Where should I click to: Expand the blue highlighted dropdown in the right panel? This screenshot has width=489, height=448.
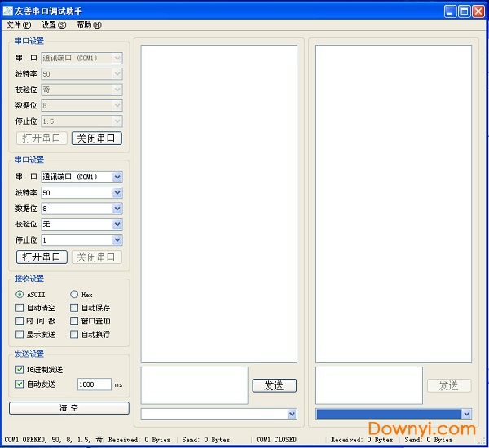(466, 414)
